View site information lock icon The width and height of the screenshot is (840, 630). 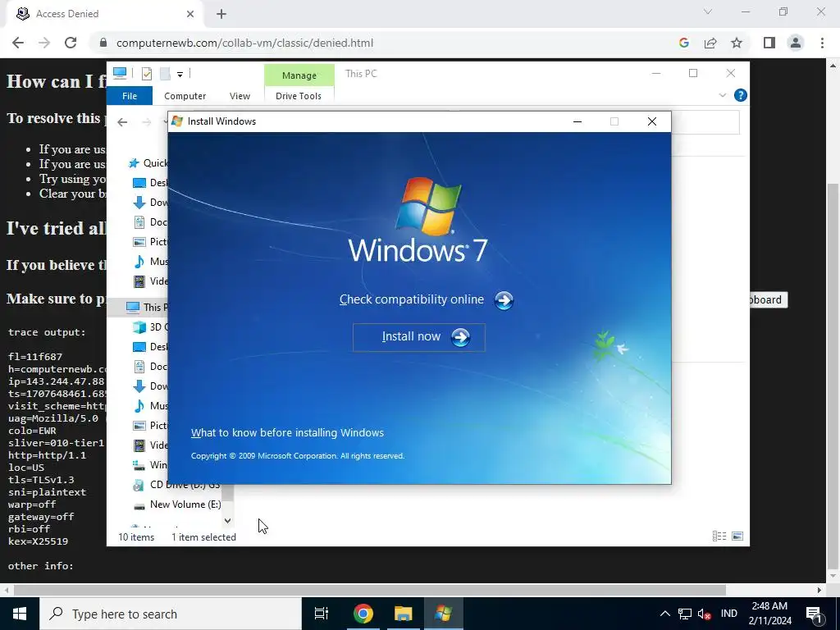click(x=103, y=43)
